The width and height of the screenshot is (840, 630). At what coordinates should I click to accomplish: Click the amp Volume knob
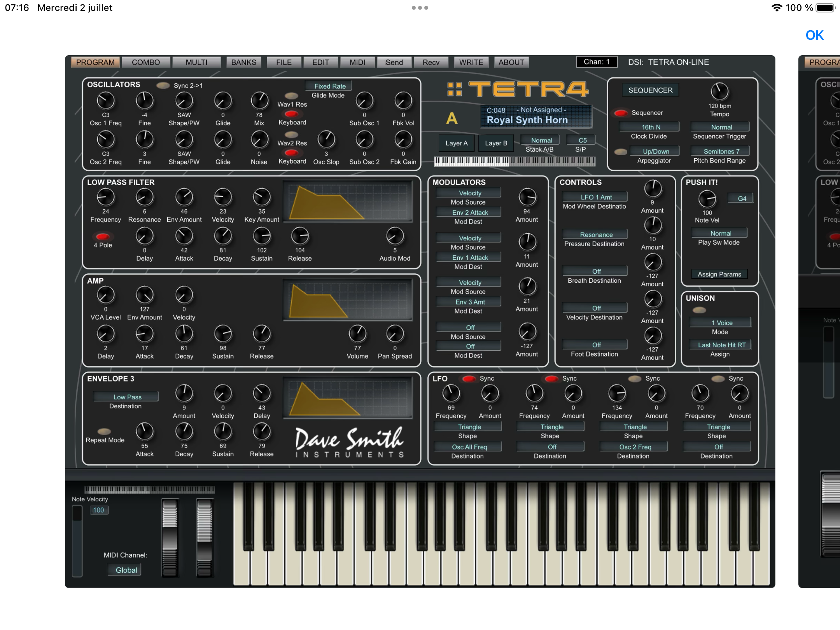[x=357, y=334]
